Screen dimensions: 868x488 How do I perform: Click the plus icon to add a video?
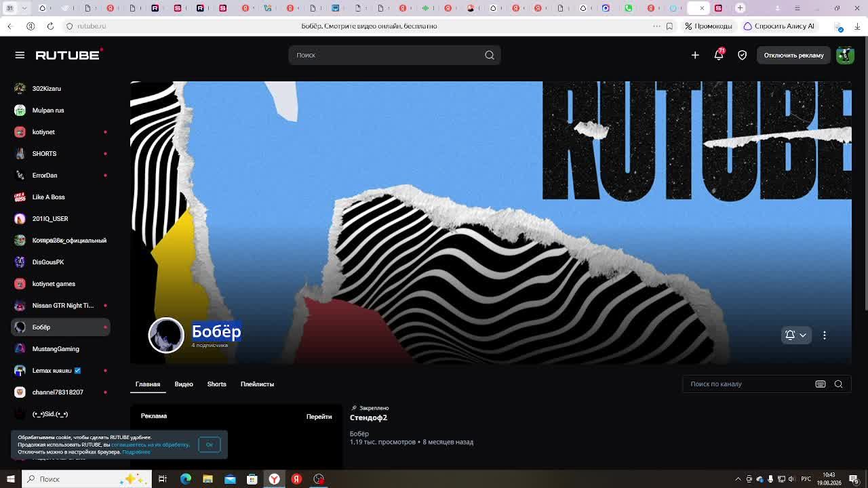pyautogui.click(x=695, y=55)
